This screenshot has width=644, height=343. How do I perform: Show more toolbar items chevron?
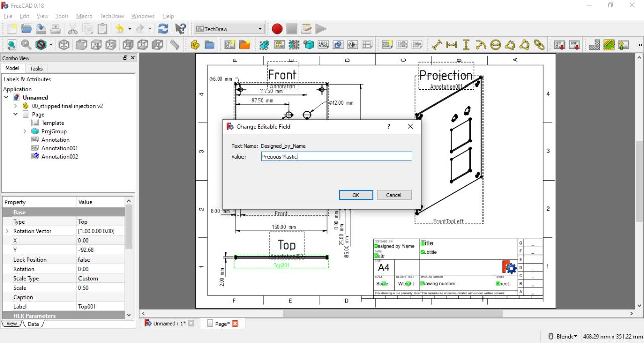[x=640, y=45]
